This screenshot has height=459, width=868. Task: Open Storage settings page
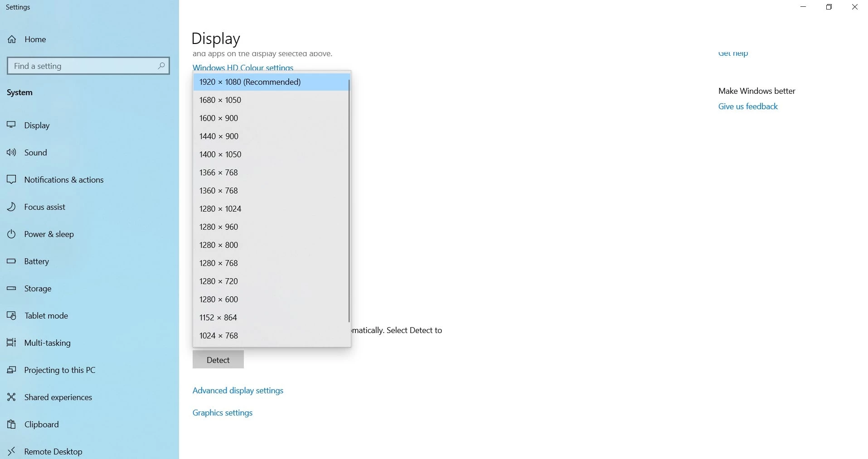[89, 288]
